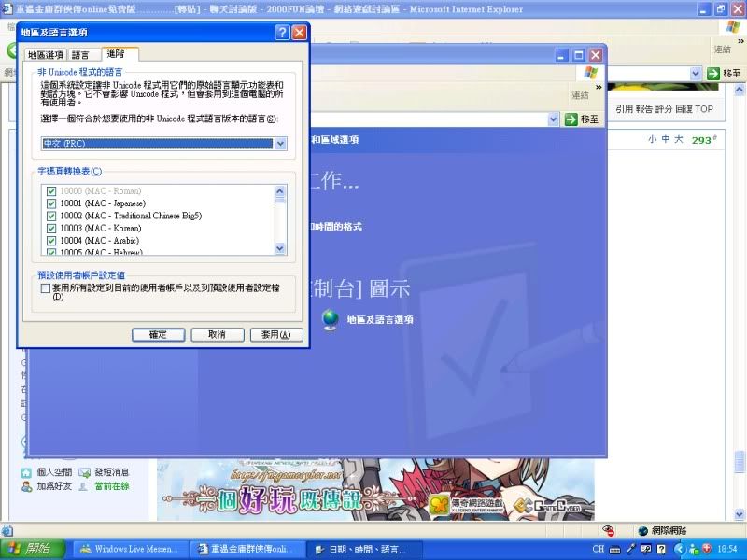Viewport: 747px width, 560px height.
Task: Click the 個人空間 user icon
Action: (26, 472)
